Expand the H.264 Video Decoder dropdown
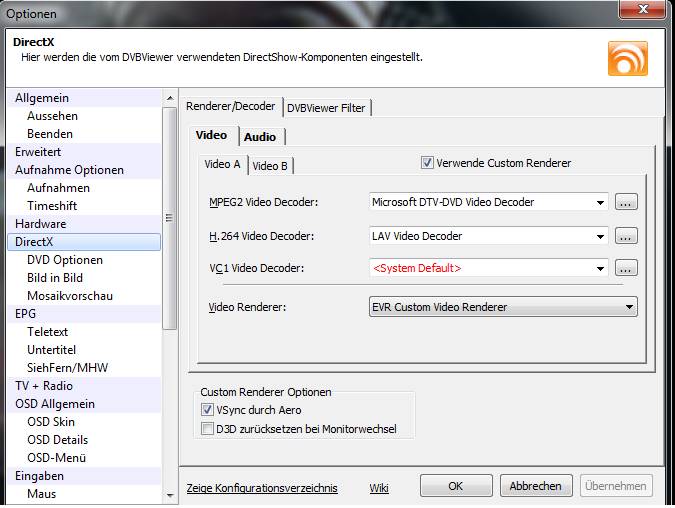This screenshot has height=508, width=675. click(600, 237)
